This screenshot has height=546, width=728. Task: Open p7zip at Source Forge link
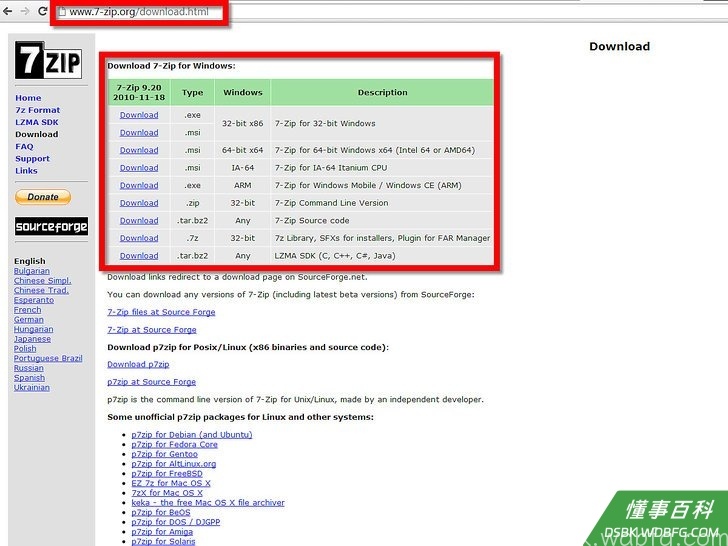point(151,382)
